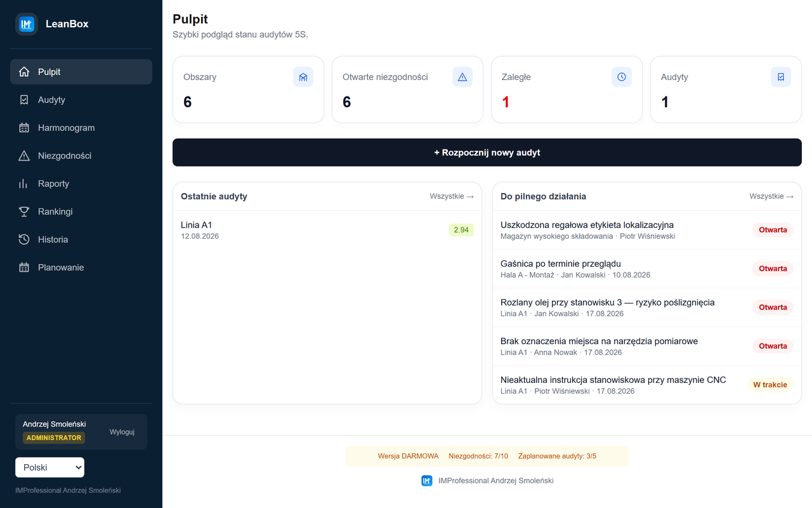Click the ADMINISTRATOR role badge
This screenshot has width=812, height=508.
(x=54, y=438)
